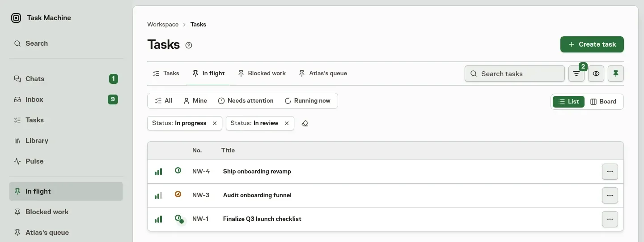Open more options for Finalize Q3 launch checklist
The image size is (644, 242).
610,219
